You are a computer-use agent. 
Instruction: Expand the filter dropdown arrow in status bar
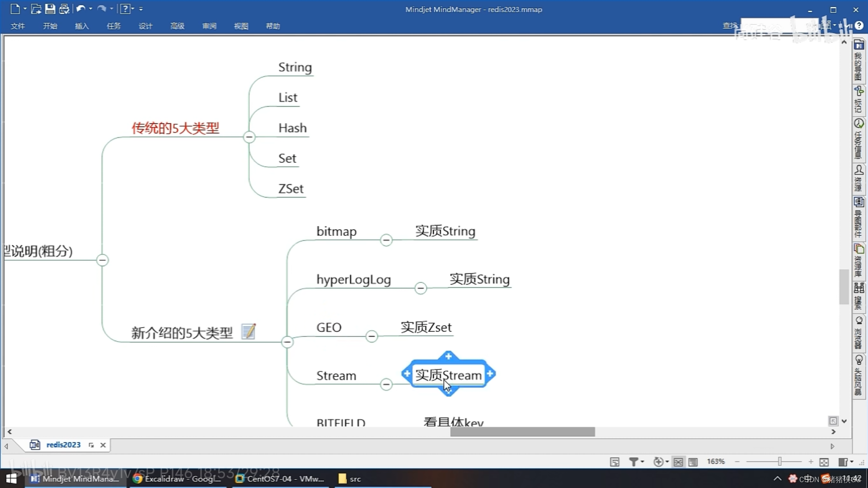(643, 462)
